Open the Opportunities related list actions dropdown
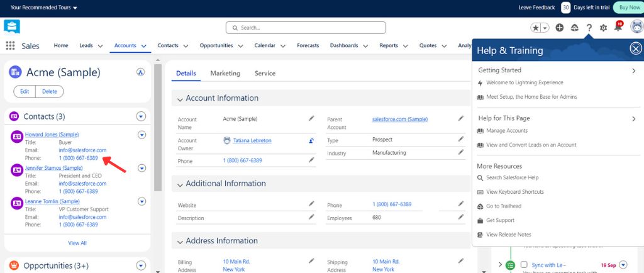The height and width of the screenshot is (273, 644). pyautogui.click(x=141, y=265)
